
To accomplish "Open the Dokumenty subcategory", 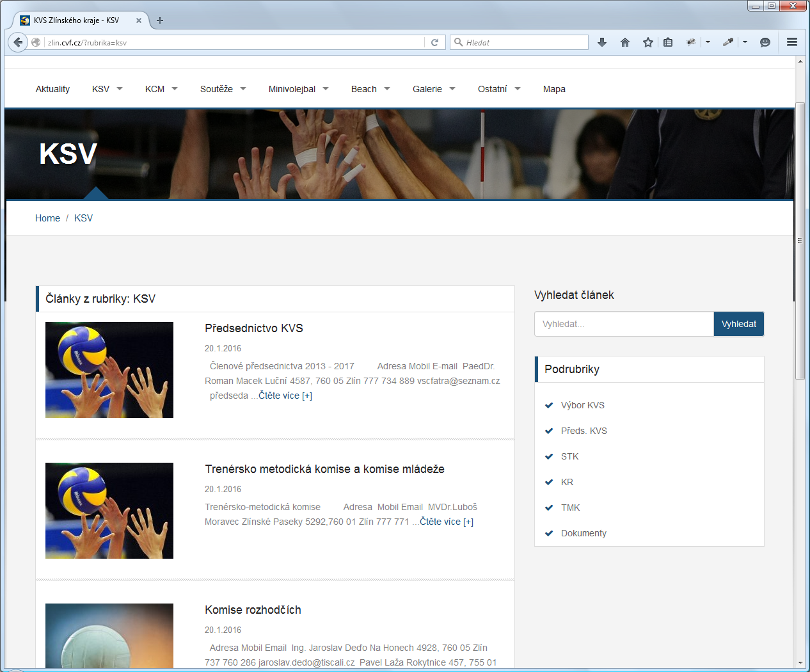I will (x=584, y=533).
